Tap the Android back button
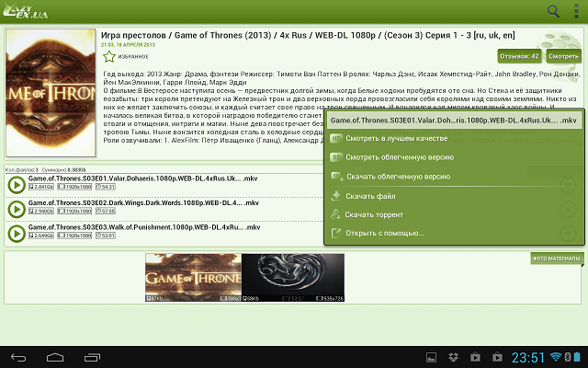 coord(18,357)
